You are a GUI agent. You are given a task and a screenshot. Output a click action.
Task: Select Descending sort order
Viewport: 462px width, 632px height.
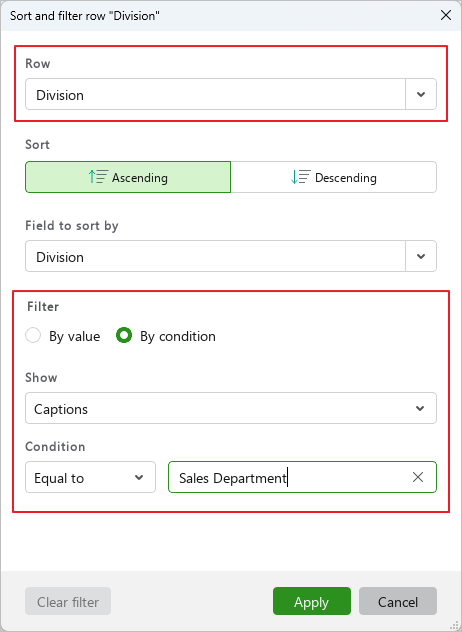(334, 177)
